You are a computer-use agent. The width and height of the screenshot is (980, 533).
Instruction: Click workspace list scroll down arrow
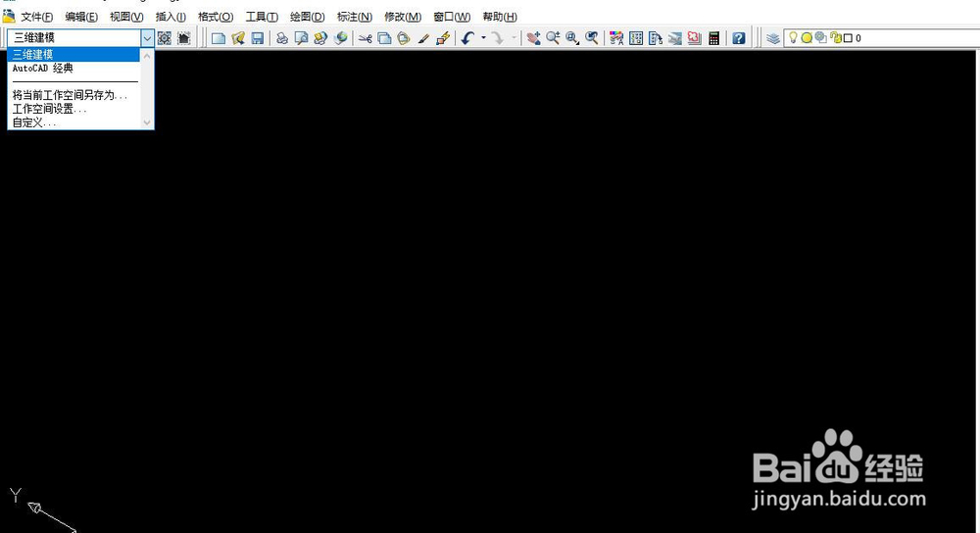[147, 122]
